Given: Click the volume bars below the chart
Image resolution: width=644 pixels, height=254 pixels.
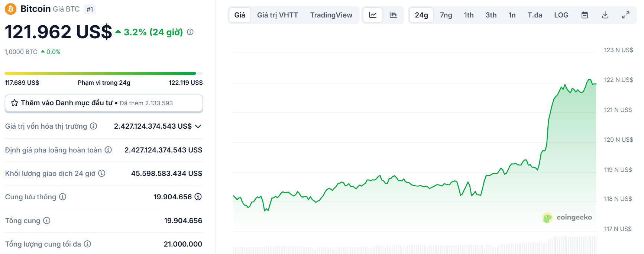Looking at the screenshot, I should 414,245.
